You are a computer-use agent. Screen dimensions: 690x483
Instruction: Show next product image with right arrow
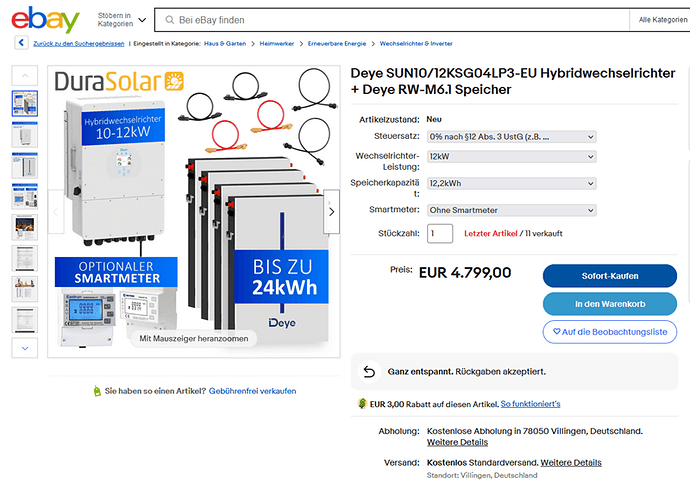[331, 212]
